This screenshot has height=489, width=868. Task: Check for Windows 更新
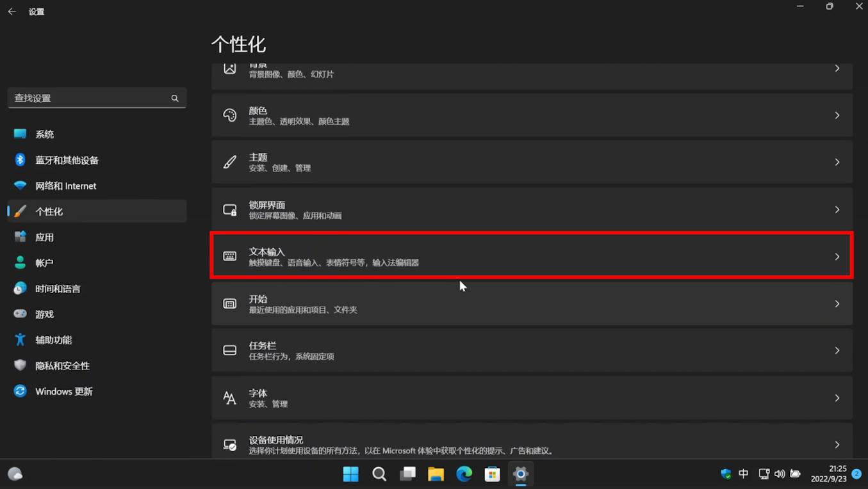tap(63, 391)
